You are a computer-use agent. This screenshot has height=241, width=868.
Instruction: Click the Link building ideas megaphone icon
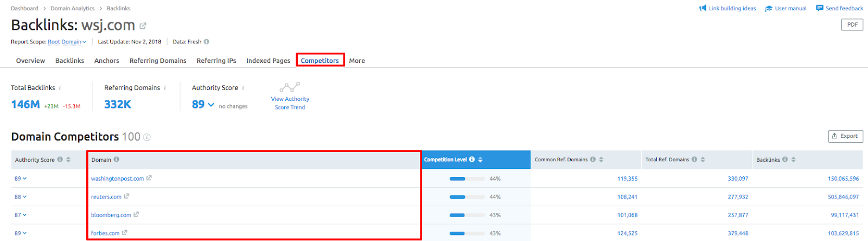(703, 8)
